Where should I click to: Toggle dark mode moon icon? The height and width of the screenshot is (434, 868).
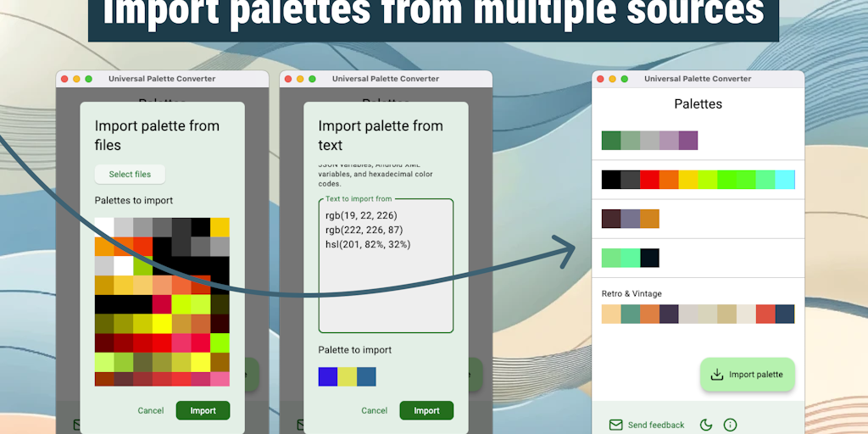point(706,426)
